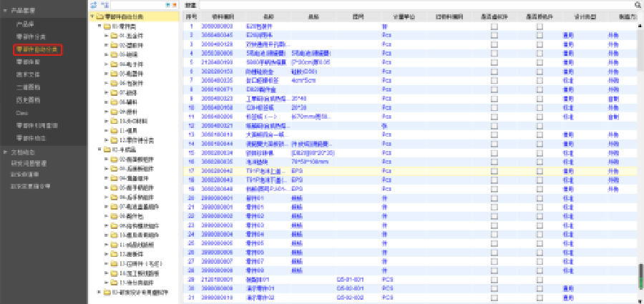Expand the 06-包装件 tree node arrow
644x304 pixels.
point(107,84)
